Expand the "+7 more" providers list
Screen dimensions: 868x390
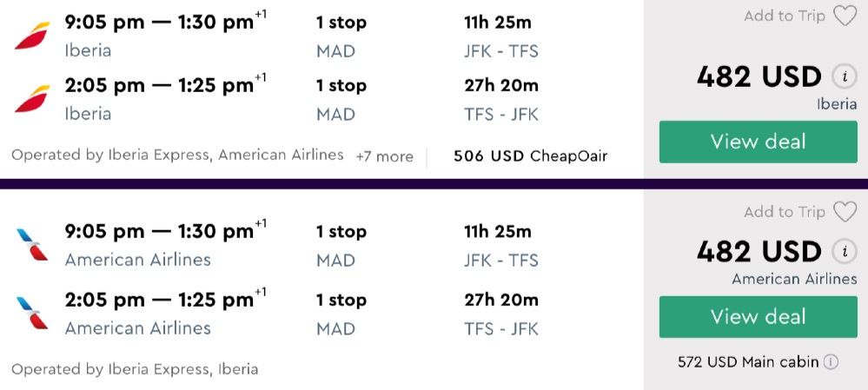point(384,156)
